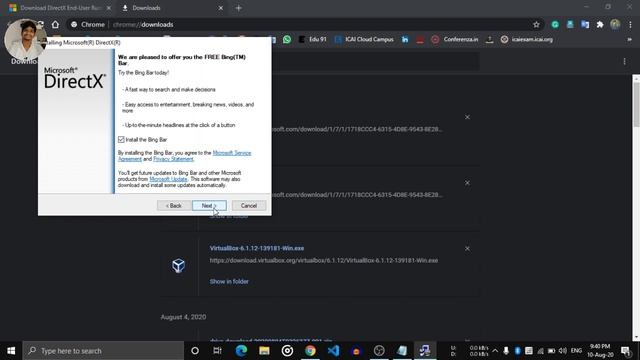The image size is (640, 360).
Task: Open the Action Center notifications icon
Action: (x=626, y=351)
